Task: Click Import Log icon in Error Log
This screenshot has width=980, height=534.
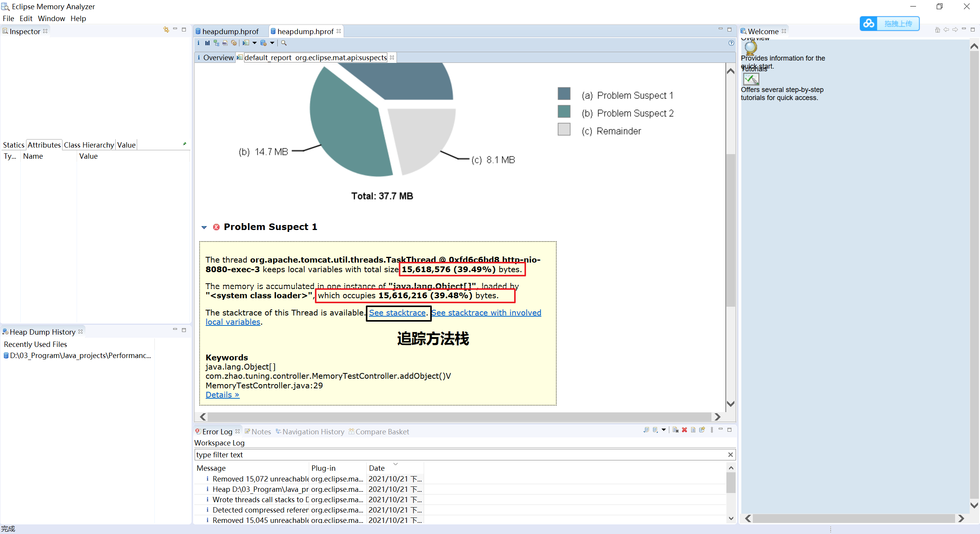Action: tap(656, 430)
